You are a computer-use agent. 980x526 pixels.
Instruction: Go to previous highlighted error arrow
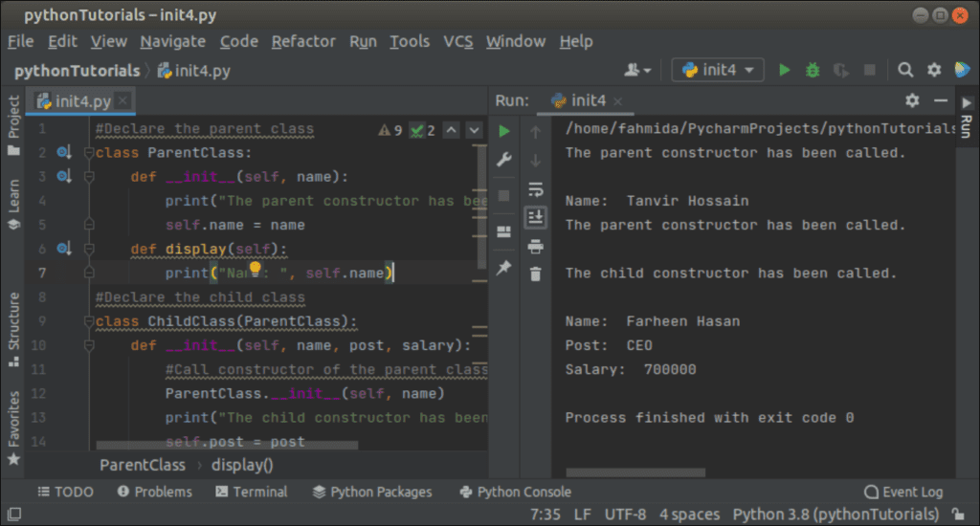[452, 130]
